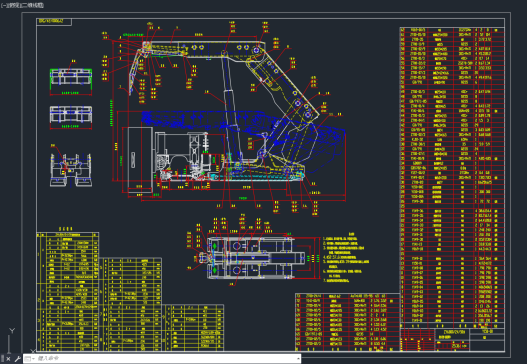
Task: Show recent commands dropdown in command line
Action: click(x=30, y=359)
